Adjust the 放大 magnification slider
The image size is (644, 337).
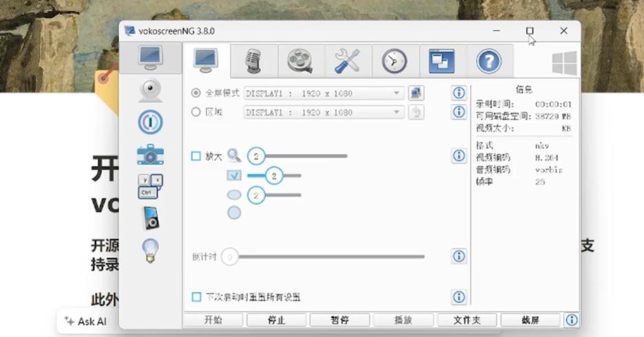tap(298, 156)
